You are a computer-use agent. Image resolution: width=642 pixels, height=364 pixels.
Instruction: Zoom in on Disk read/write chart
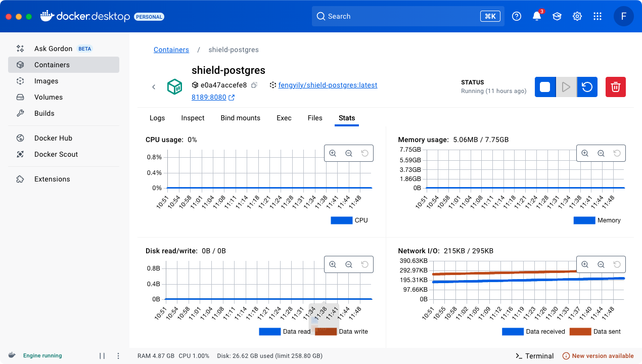[333, 264]
